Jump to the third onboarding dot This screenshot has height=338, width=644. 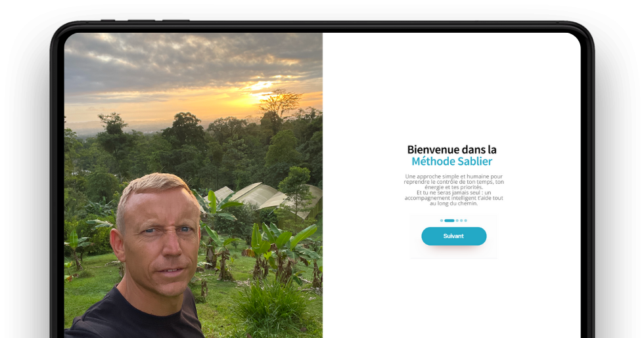pyautogui.click(x=457, y=221)
